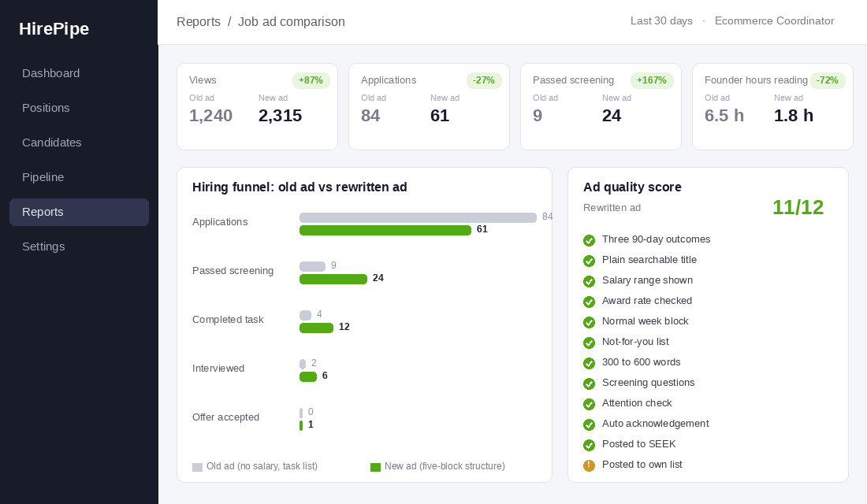
Task: Open Candidates from the sidebar
Action: point(79,143)
